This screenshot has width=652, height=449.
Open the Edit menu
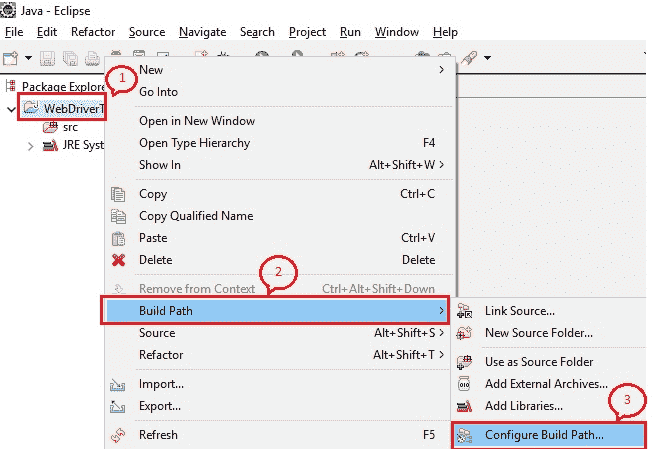47,32
